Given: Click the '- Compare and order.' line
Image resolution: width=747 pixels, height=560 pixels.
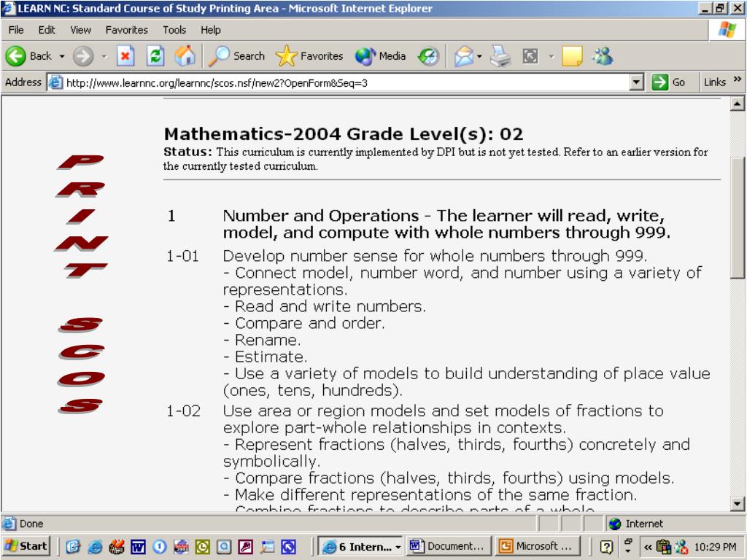Looking at the screenshot, I should tap(304, 323).
